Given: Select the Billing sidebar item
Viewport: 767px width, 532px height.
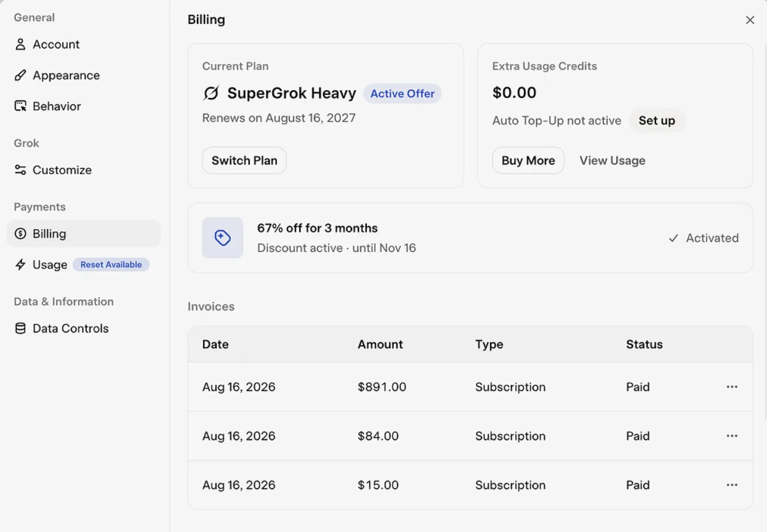Looking at the screenshot, I should tap(84, 234).
